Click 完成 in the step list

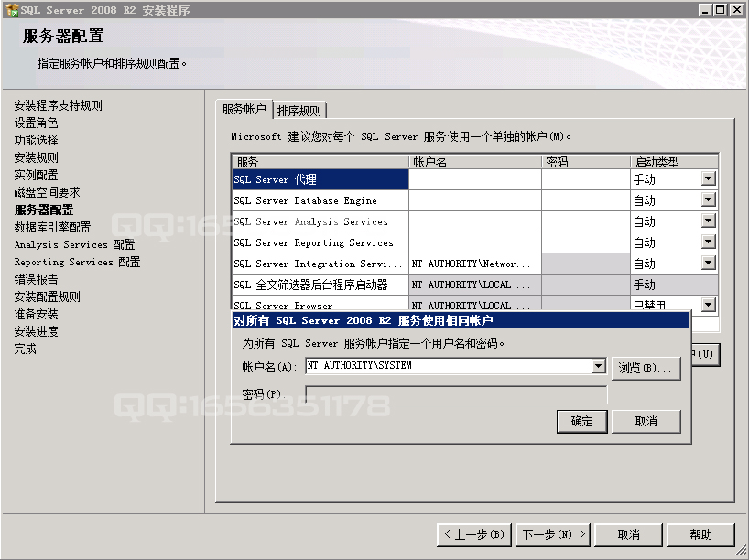(25, 349)
